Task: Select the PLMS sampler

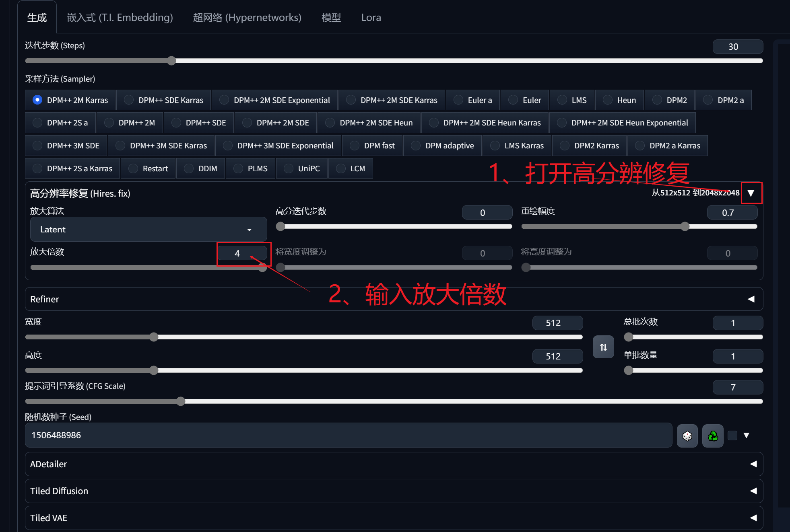Action: (251, 168)
